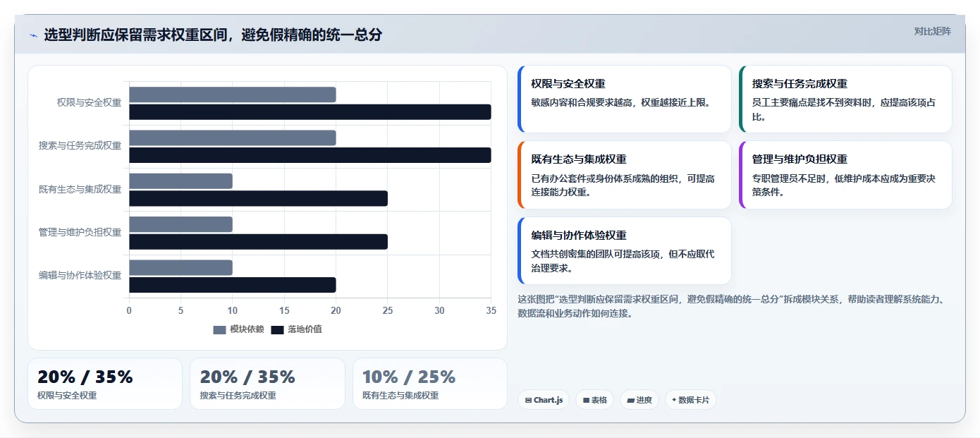
Task: Click the 管理与维护负担权重 y-axis label
Action: (80, 232)
